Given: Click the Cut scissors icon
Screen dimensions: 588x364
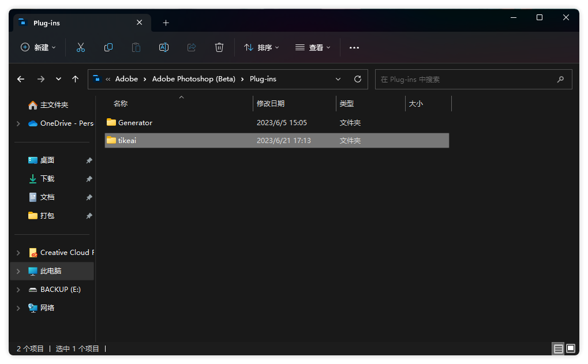Looking at the screenshot, I should (81, 48).
